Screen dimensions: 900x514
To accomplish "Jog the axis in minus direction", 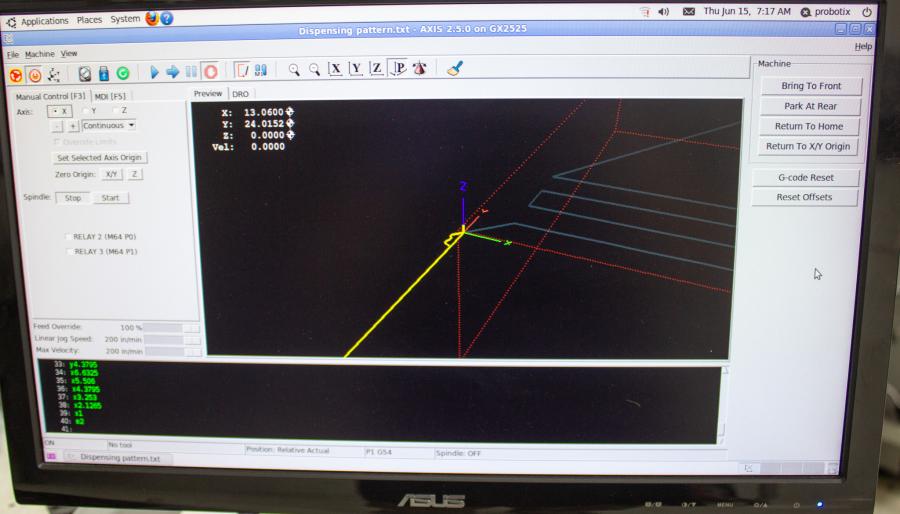I will tap(57, 126).
